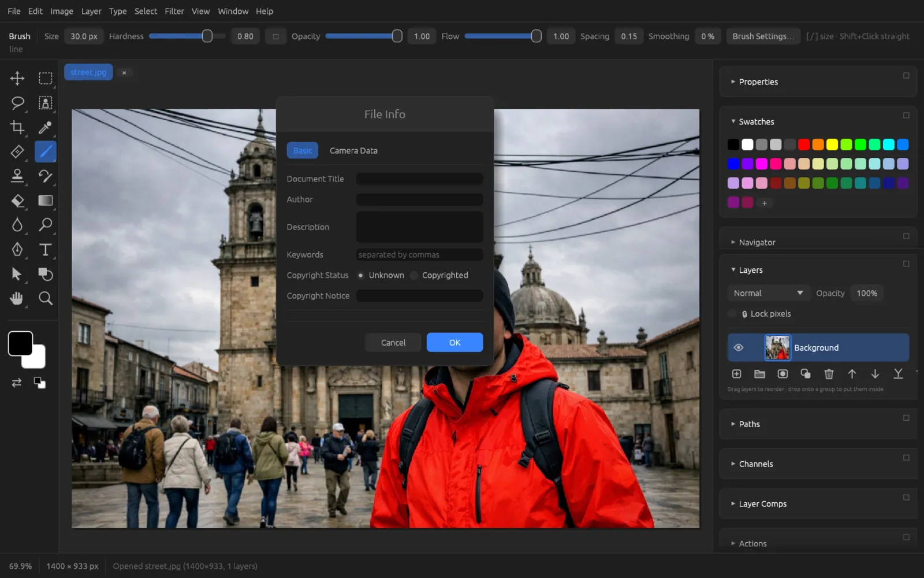This screenshot has height=578, width=924.
Task: Select the Gradient tool
Action: pyautogui.click(x=46, y=201)
